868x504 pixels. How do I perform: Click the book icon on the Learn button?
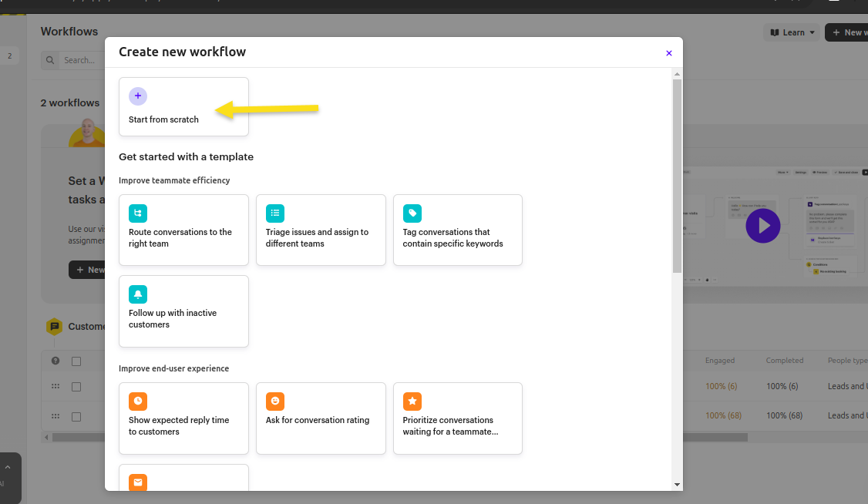[x=775, y=32]
